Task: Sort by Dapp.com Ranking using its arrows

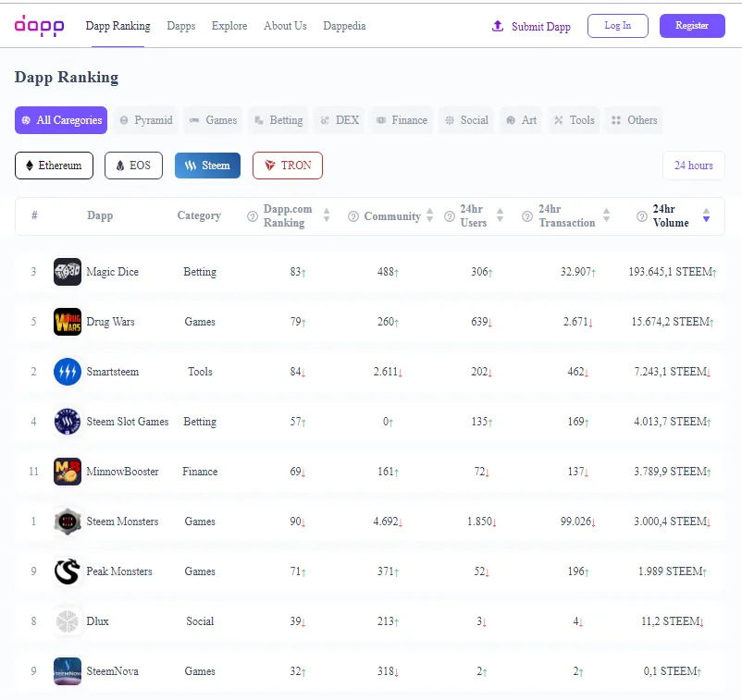Action: point(327,215)
